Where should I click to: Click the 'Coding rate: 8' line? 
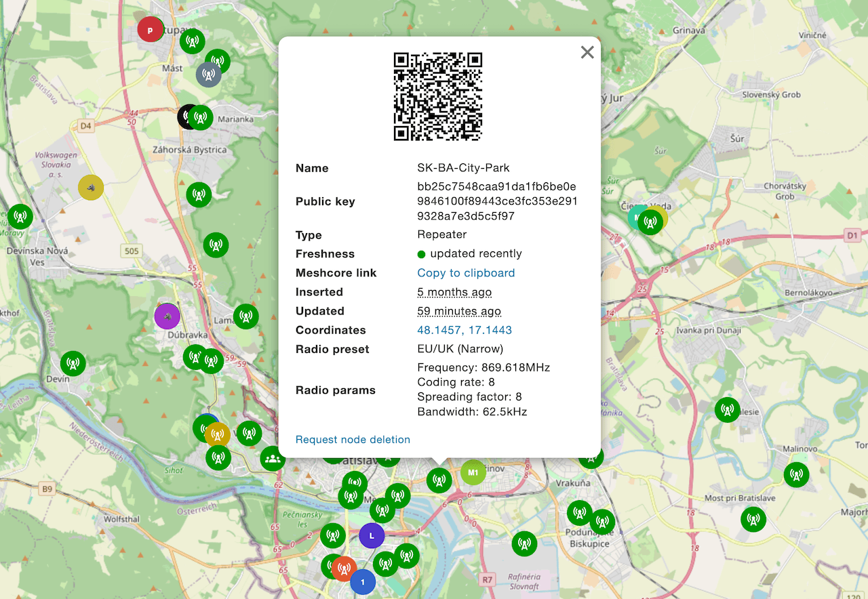[456, 382]
